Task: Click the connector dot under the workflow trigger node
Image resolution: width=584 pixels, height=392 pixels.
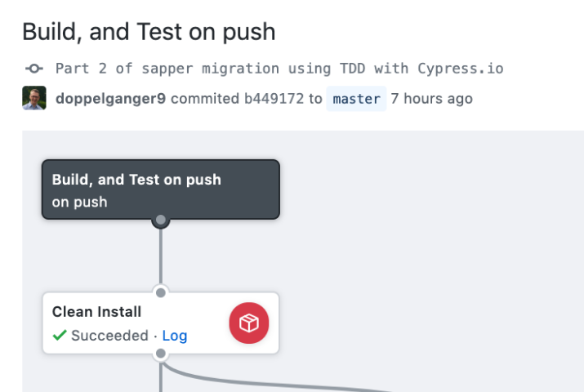Action: tap(161, 220)
